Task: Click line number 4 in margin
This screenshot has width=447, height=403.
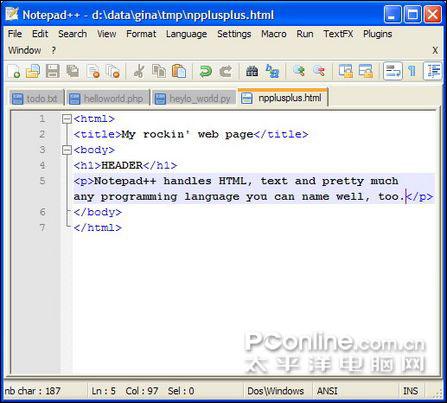Action: 42,165
